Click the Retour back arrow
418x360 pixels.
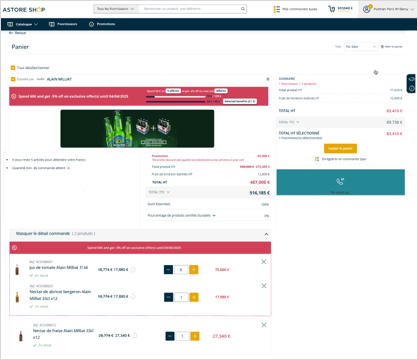tap(11, 33)
